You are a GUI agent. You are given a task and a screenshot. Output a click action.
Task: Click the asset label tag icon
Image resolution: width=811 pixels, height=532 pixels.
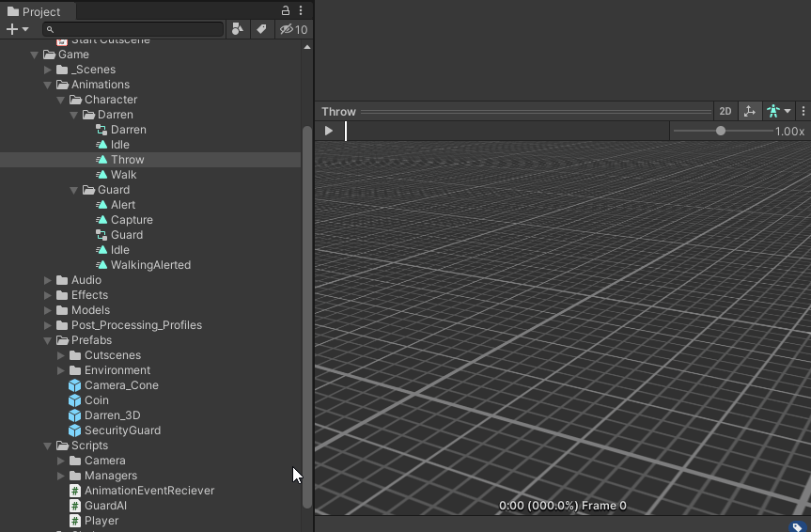point(797,526)
